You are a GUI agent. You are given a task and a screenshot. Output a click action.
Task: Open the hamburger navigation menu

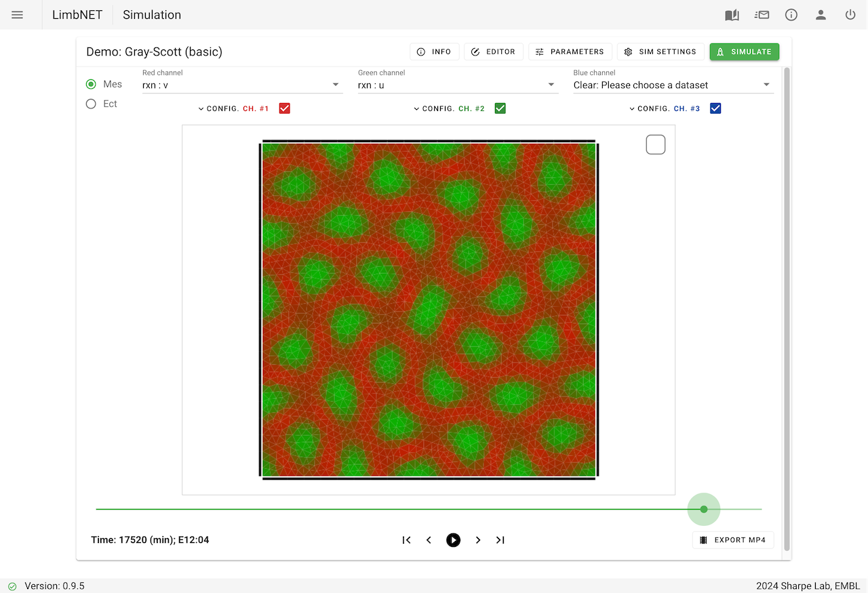pyautogui.click(x=18, y=15)
